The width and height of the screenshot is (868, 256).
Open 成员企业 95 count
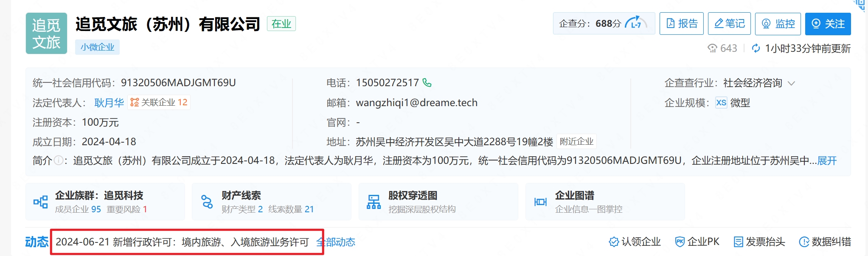(x=78, y=209)
